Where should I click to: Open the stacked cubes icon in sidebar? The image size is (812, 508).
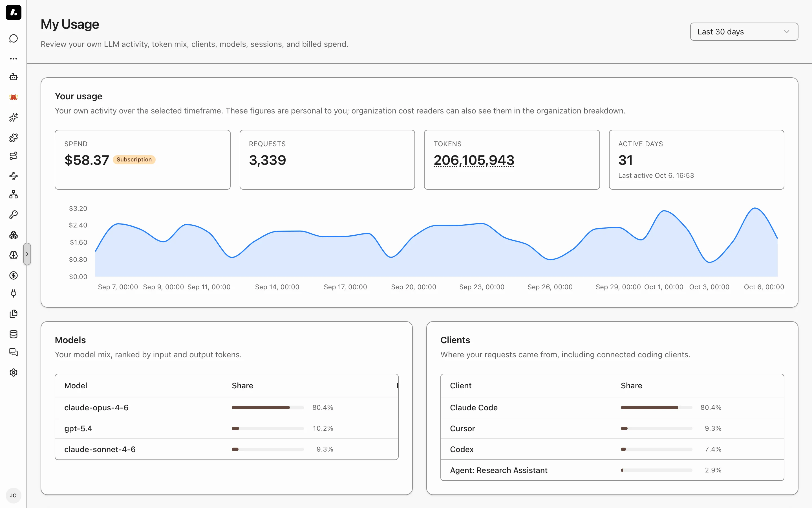click(x=14, y=235)
